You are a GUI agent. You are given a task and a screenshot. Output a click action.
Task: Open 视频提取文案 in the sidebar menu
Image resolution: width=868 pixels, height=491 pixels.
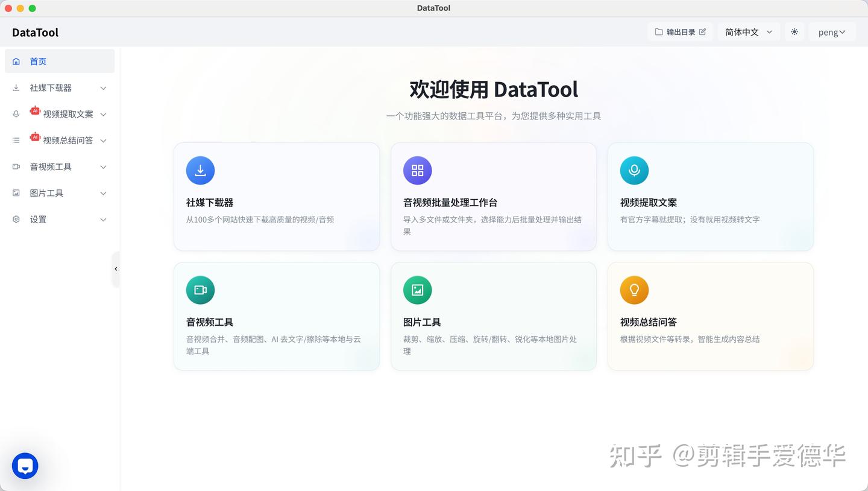point(60,114)
